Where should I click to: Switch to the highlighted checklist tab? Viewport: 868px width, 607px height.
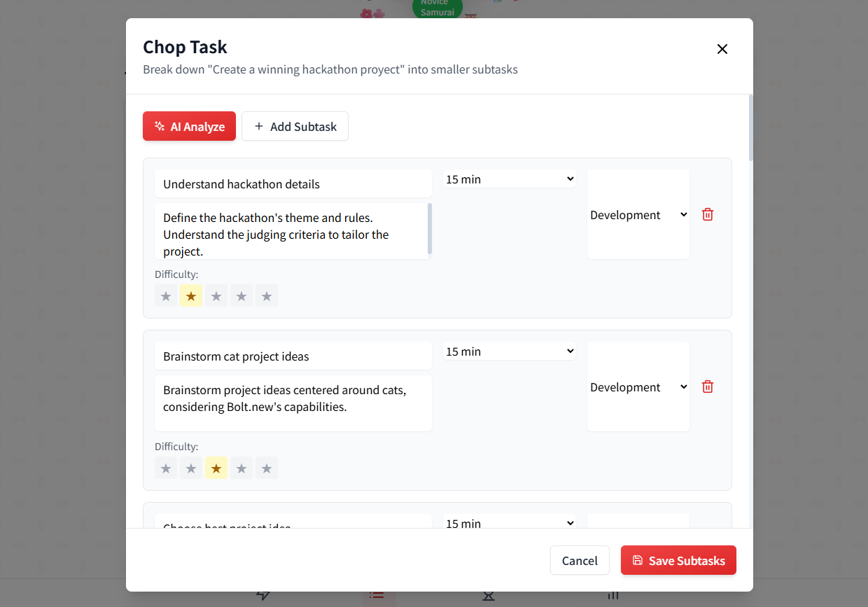[x=378, y=594]
